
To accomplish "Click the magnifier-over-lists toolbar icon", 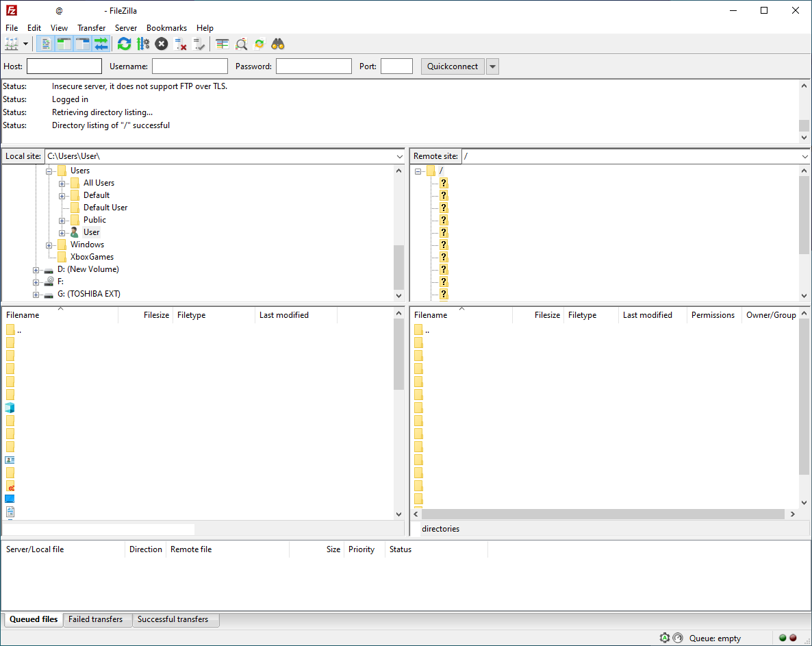I will [x=241, y=44].
